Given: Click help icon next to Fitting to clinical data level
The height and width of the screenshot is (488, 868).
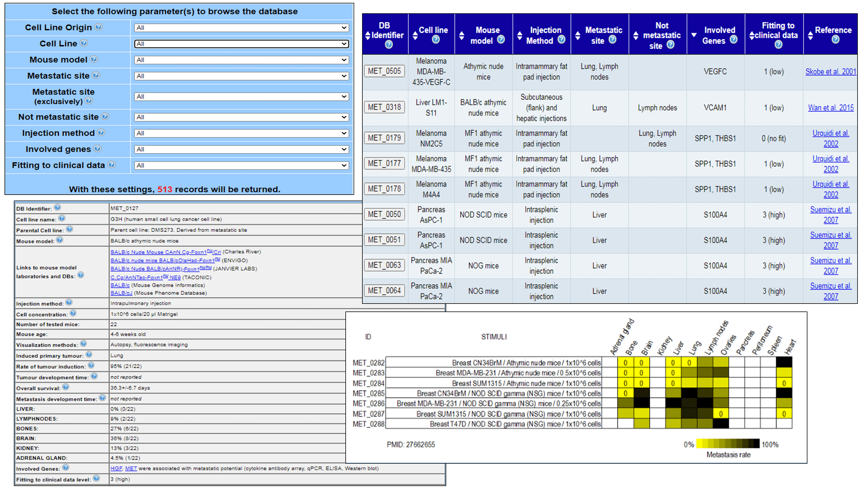Looking at the screenshot, I should [96, 478].
